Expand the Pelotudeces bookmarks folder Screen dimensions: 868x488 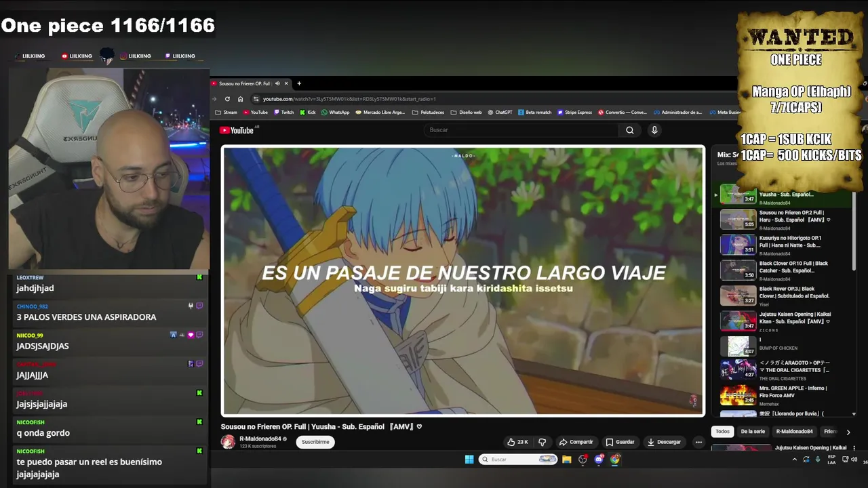click(x=428, y=113)
